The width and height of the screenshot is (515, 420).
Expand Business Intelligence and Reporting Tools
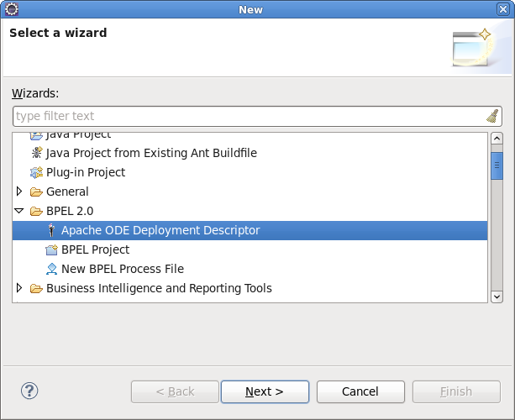coord(20,288)
